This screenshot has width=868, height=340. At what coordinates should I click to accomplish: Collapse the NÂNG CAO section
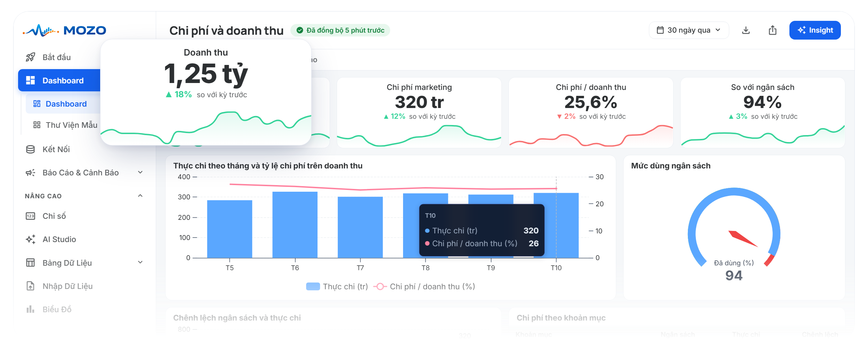tap(140, 196)
